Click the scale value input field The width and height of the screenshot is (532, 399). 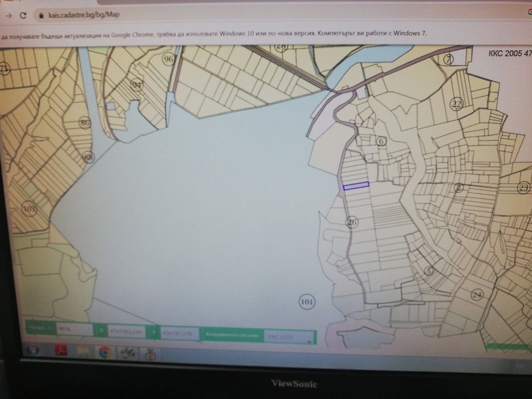75,329
